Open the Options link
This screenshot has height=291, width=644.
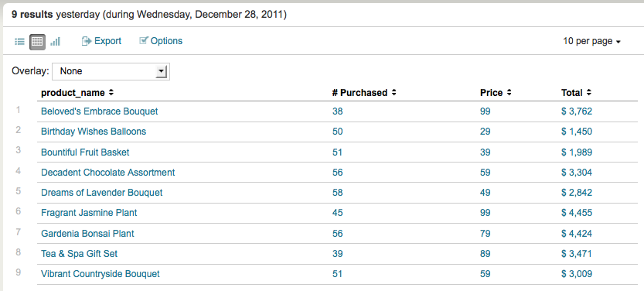166,41
